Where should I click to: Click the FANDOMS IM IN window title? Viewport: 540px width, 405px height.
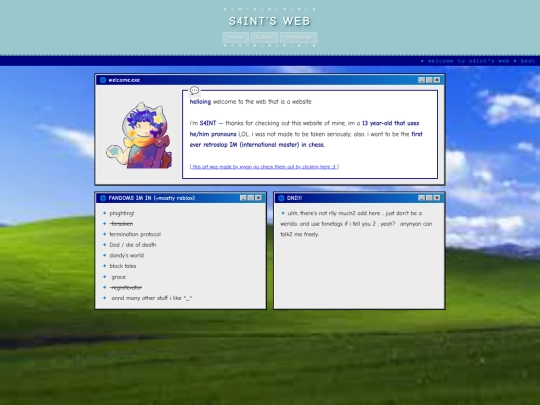152,198
